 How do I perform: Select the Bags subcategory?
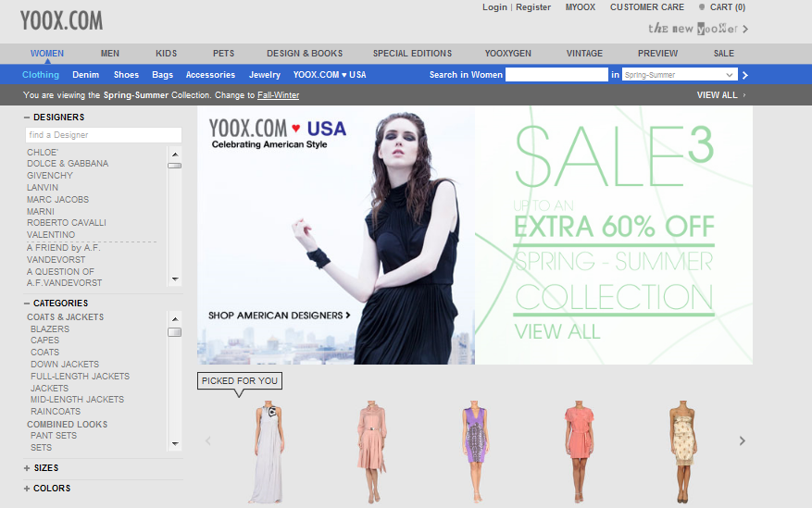[163, 75]
